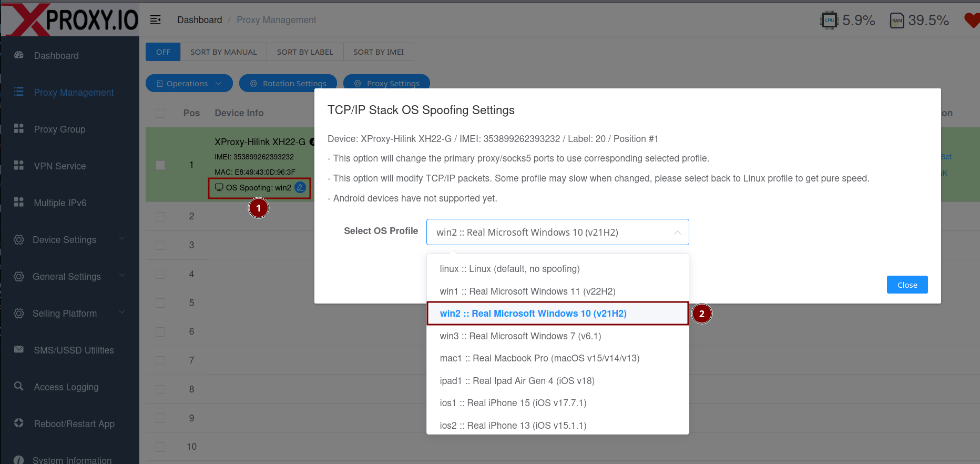Click the Close button in dialog
The height and width of the screenshot is (464, 980).
(x=907, y=285)
